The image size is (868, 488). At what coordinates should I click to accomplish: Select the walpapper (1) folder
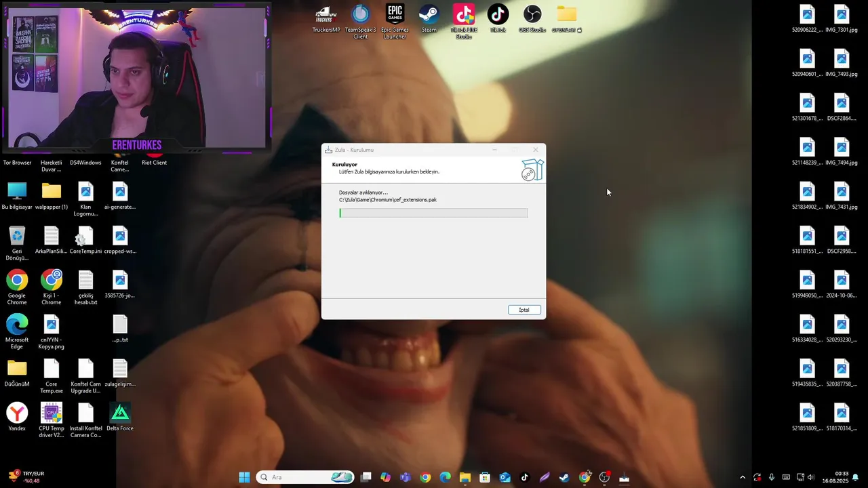click(52, 195)
